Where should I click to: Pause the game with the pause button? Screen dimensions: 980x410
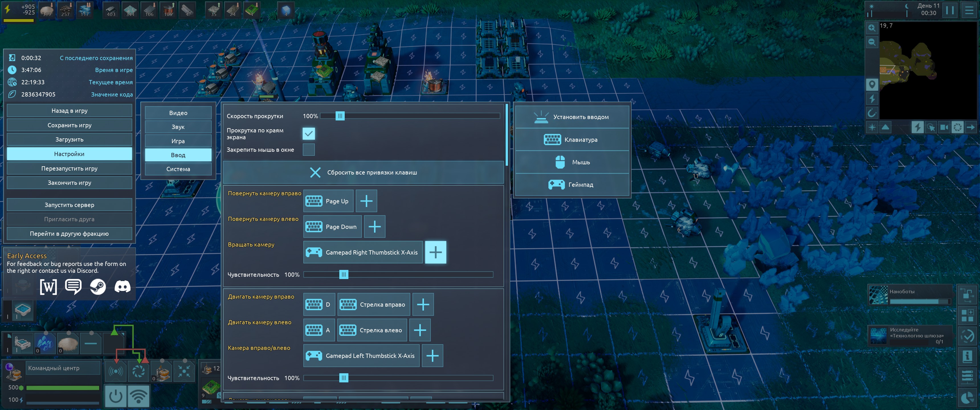click(950, 10)
